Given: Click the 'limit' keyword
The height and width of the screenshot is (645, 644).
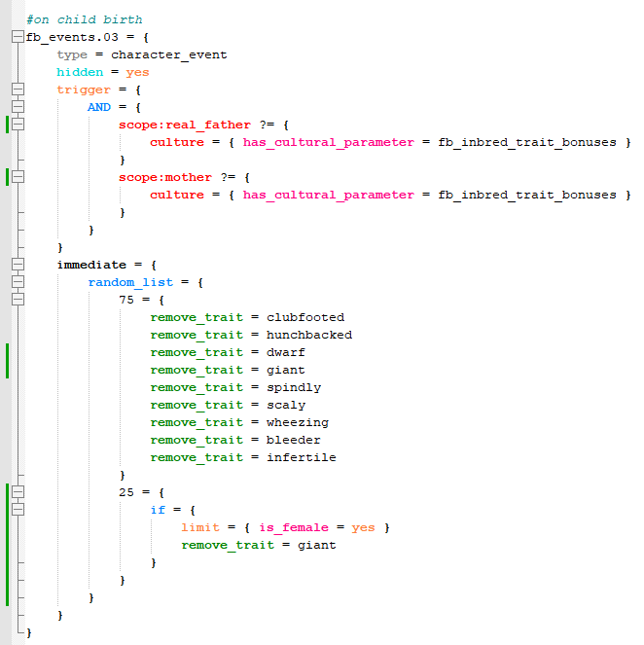Looking at the screenshot, I should pyautogui.click(x=200, y=527).
